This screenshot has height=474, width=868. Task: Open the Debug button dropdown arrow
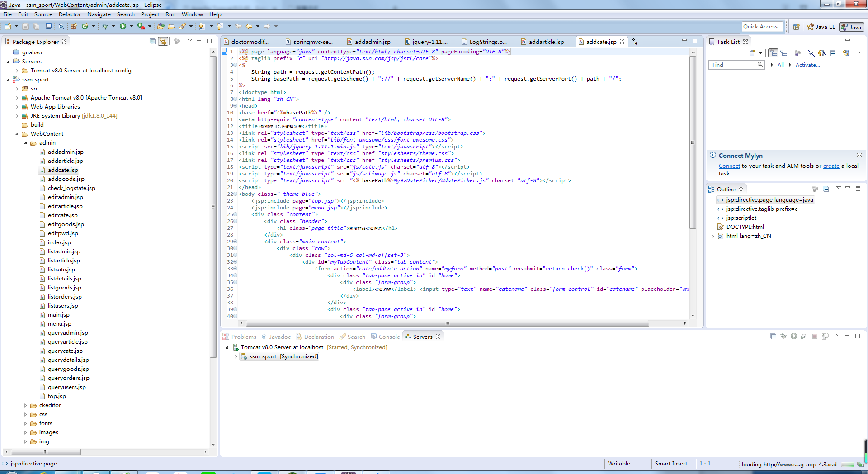[113, 27]
